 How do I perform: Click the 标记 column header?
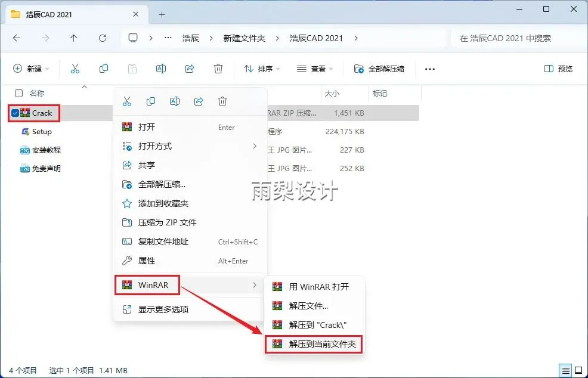click(x=379, y=94)
